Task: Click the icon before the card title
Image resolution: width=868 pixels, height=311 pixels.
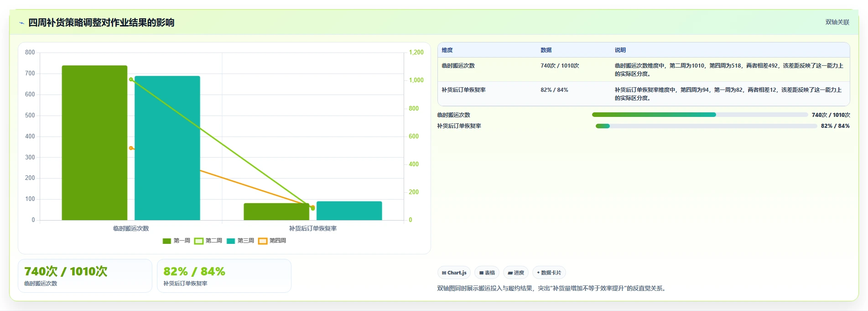Action: coord(21,23)
